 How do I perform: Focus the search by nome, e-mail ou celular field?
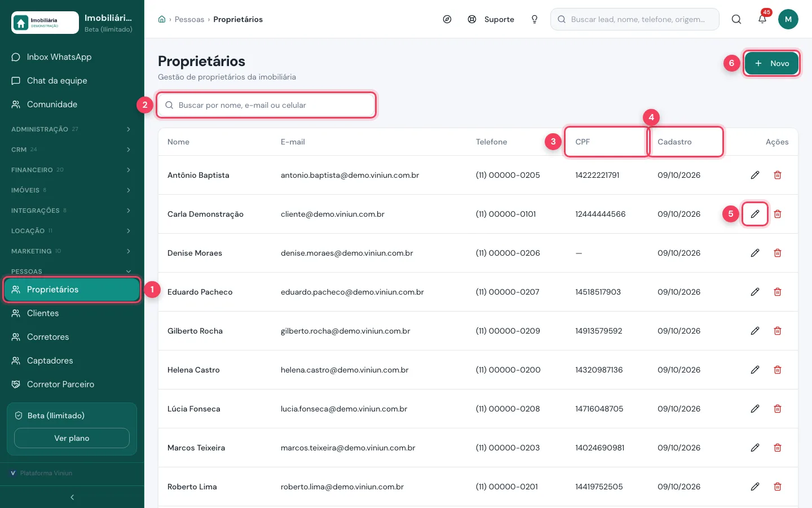pyautogui.click(x=266, y=105)
